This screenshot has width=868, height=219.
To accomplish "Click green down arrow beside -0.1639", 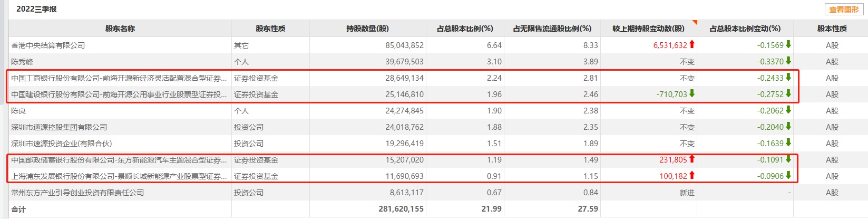I will click(x=788, y=143).
